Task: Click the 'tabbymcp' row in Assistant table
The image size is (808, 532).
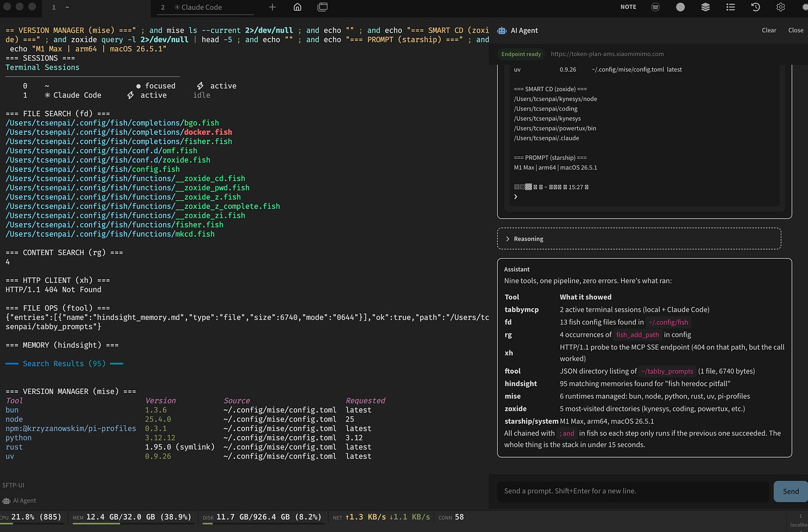Action: [x=644, y=310]
